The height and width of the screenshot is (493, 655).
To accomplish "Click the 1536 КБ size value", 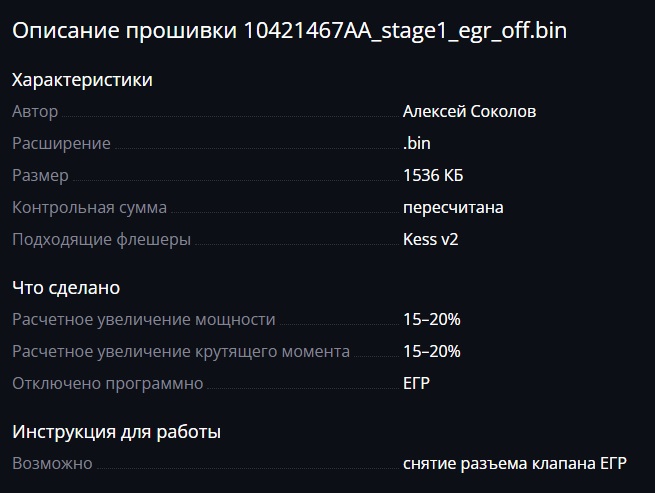I will tap(433, 175).
